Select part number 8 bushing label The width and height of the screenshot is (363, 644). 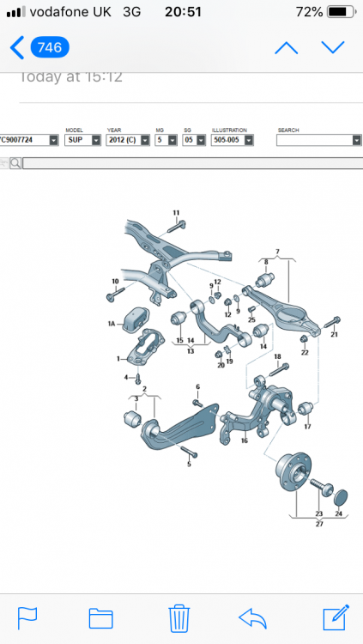(266, 262)
